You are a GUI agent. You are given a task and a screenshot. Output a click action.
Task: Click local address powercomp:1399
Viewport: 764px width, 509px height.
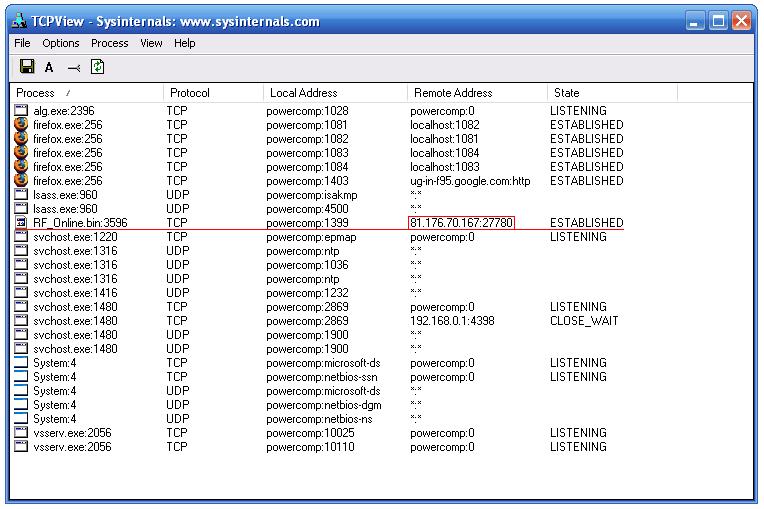(307, 223)
